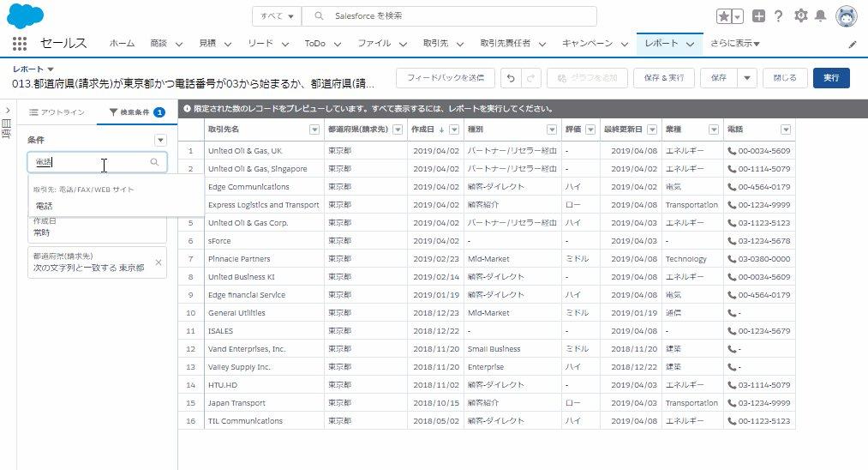This screenshot has height=470, width=868.
Task: Open the 評価 column menu arrow
Action: 590,130
